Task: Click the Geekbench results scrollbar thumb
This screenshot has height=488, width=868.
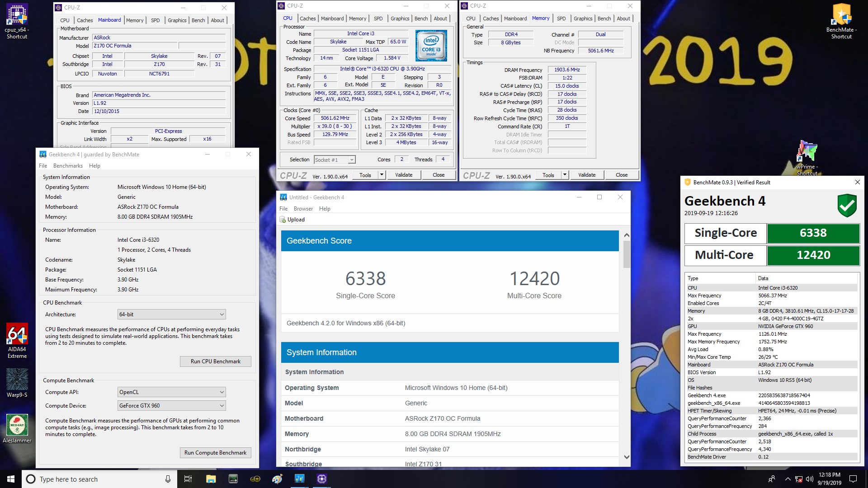Action: [627, 254]
